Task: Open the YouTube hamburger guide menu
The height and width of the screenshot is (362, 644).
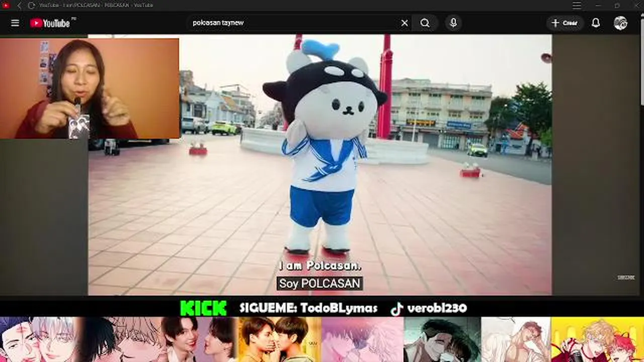Action: (x=15, y=23)
